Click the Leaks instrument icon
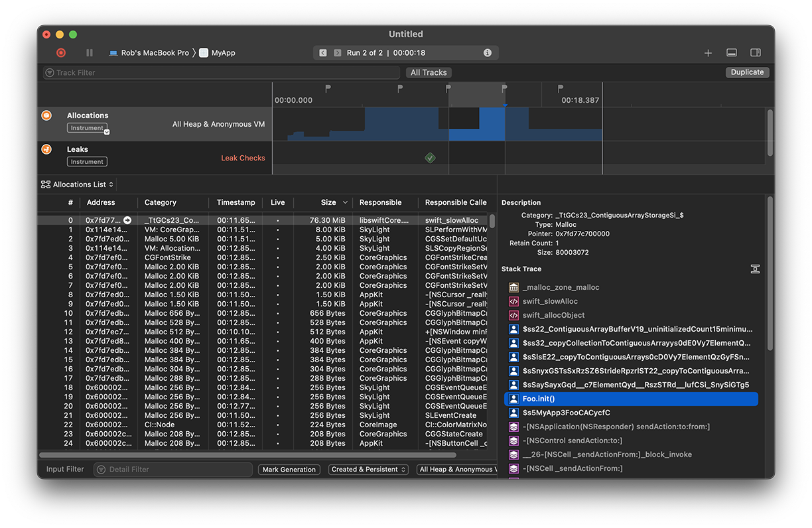The height and width of the screenshot is (528, 812). (x=46, y=149)
